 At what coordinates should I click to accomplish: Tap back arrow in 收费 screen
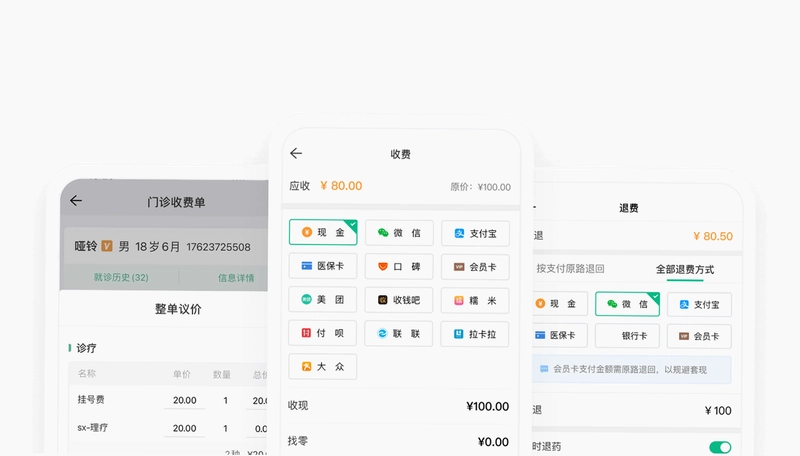296,153
